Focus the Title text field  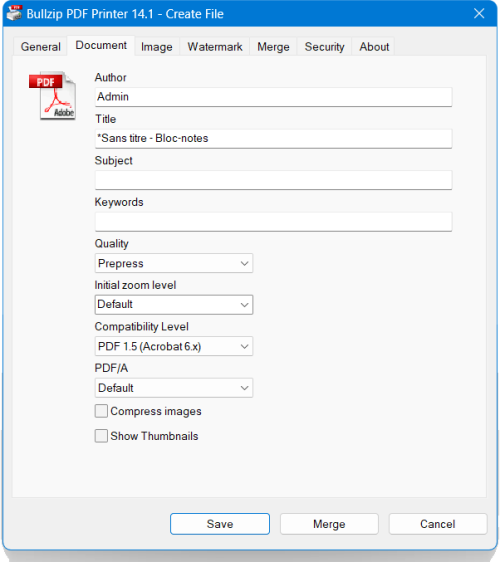pos(273,138)
